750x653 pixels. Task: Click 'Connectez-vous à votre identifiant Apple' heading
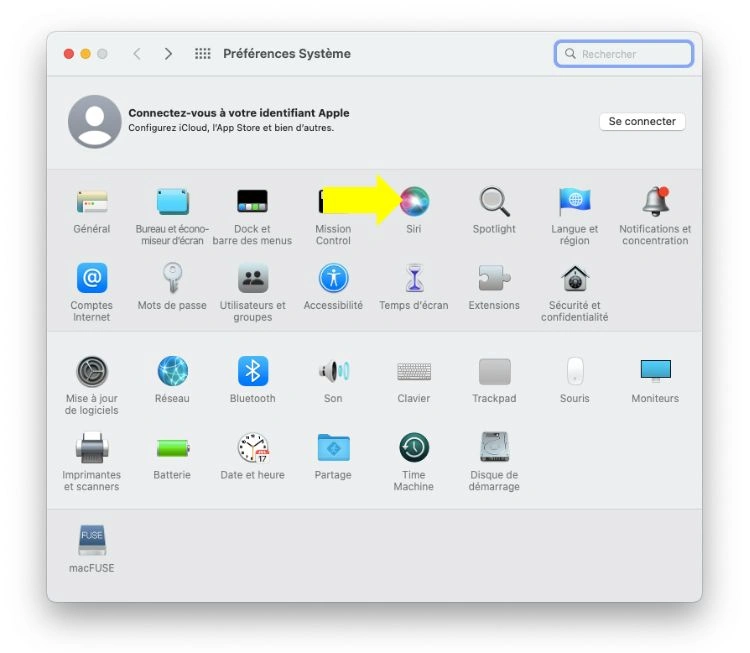[x=239, y=113]
